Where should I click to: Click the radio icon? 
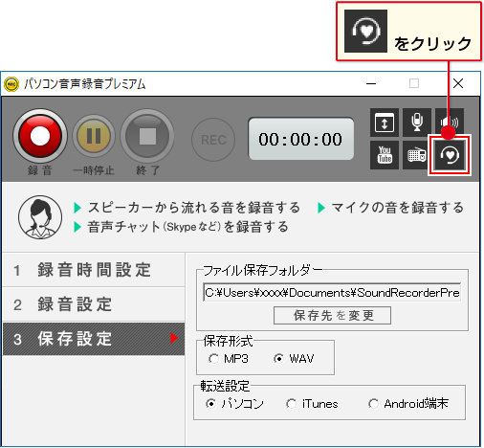click(x=417, y=155)
